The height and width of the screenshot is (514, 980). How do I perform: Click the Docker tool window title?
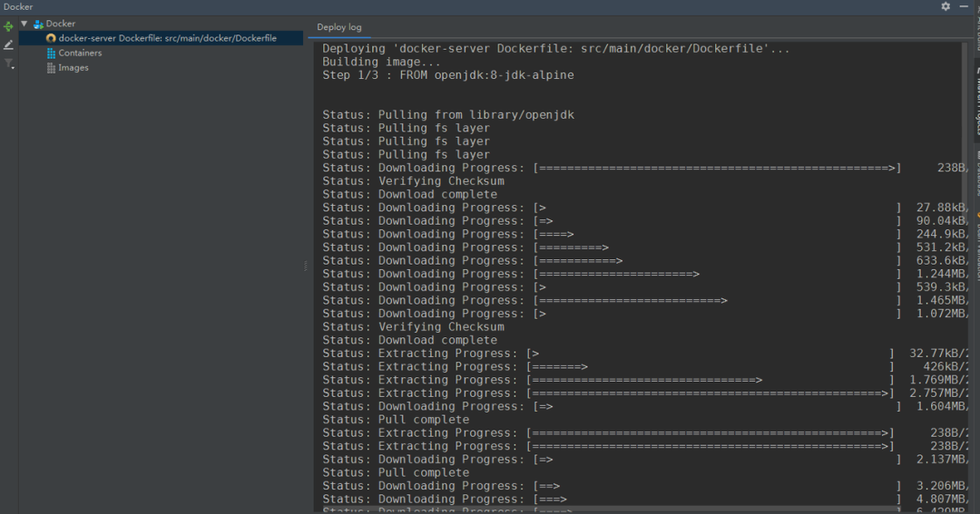tap(18, 7)
